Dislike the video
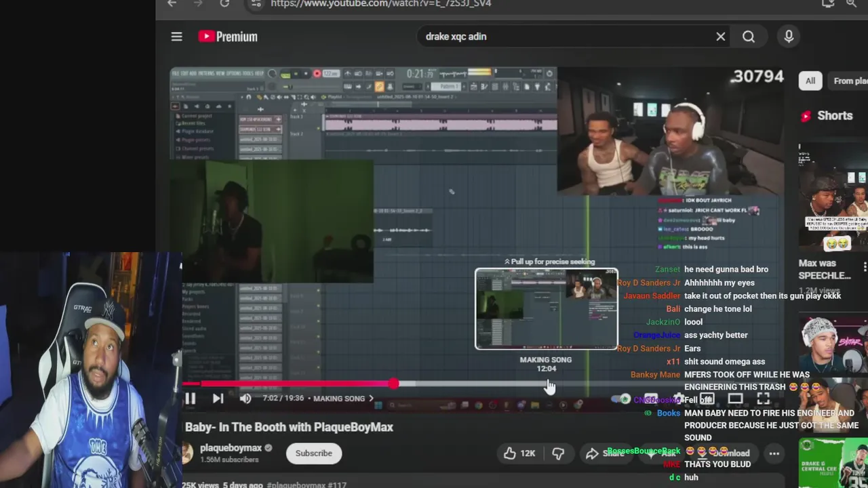 (x=558, y=453)
